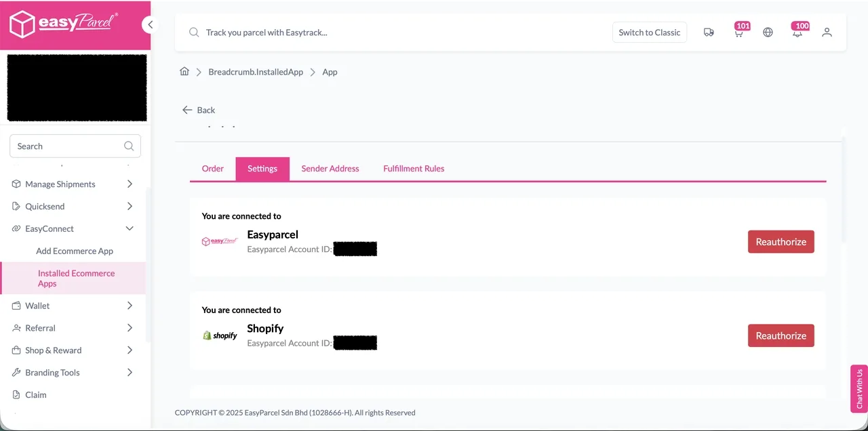868x431 pixels.
Task: Click the EasyParcel logo in sidebar
Action: [x=64, y=22]
